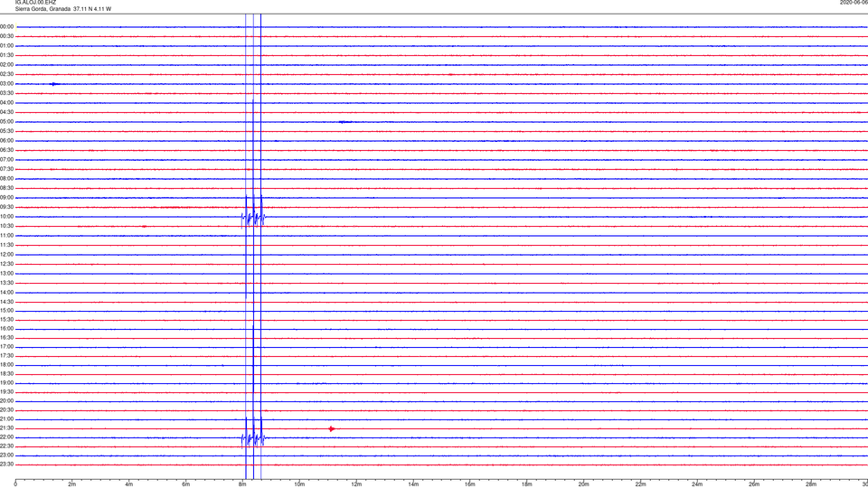The height and width of the screenshot is (488, 868).
Task: Select the 18:00 time row label
Action: pos(6,364)
